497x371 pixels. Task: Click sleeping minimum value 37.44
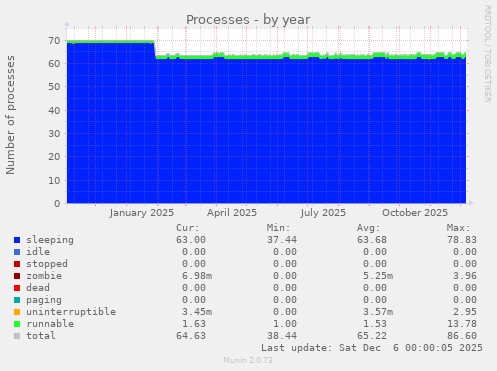click(282, 240)
